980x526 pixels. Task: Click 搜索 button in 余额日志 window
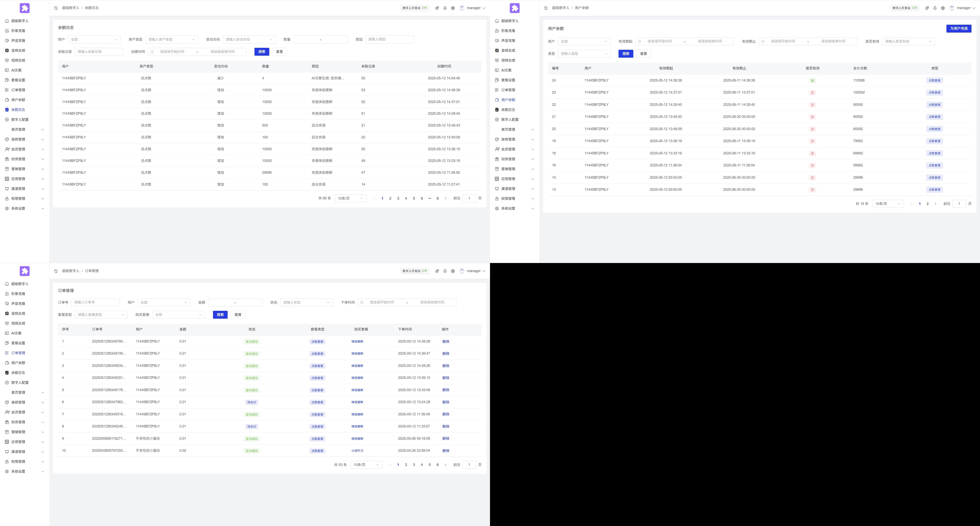click(x=262, y=52)
